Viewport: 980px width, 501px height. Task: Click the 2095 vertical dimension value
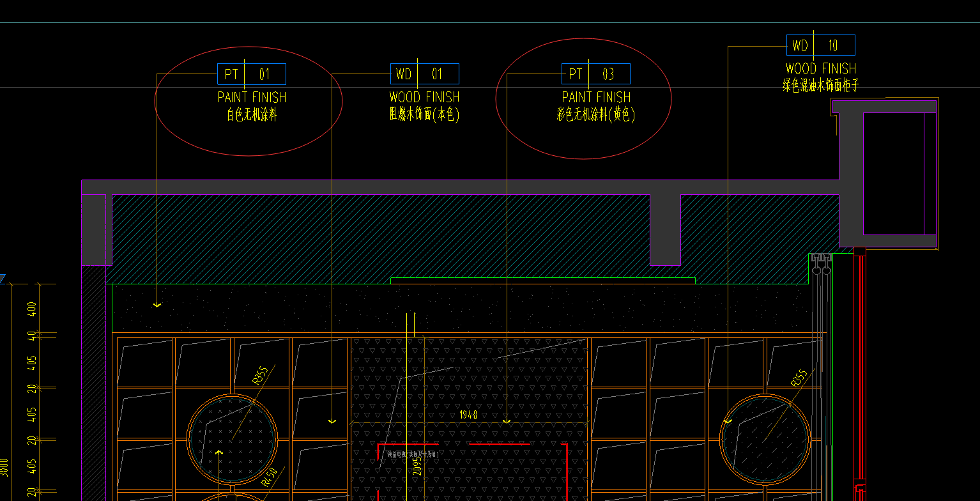pos(417,466)
